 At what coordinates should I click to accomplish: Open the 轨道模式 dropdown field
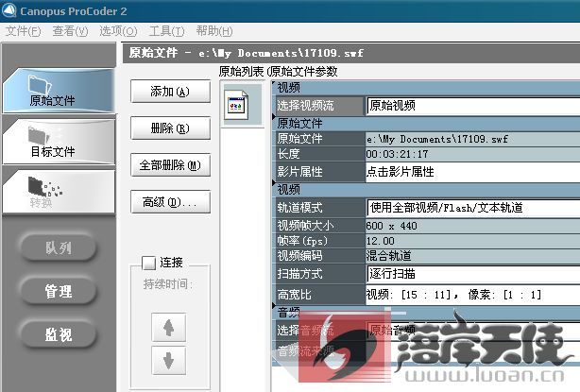coord(473,208)
